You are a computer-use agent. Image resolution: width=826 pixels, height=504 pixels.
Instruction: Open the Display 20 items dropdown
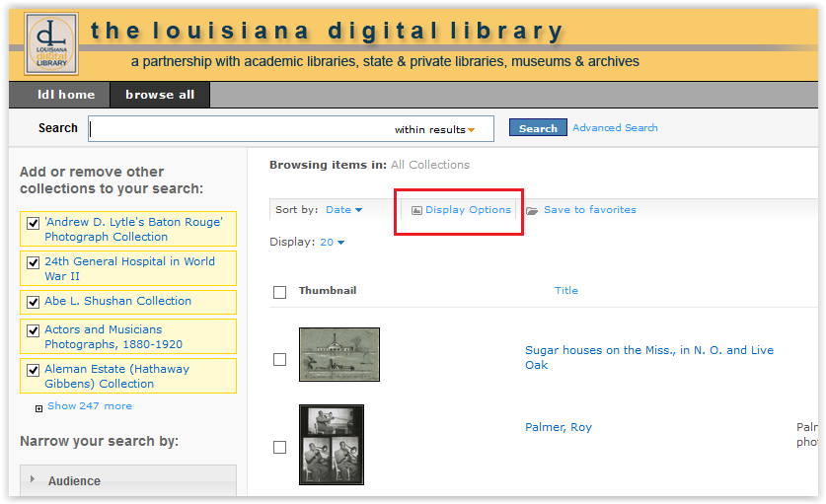pos(333,243)
